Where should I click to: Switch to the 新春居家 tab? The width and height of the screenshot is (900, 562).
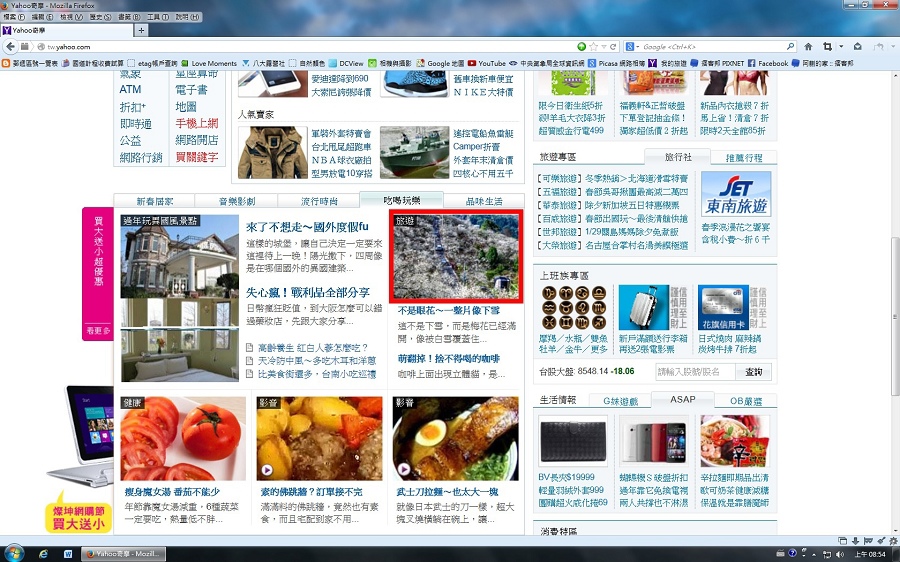click(x=154, y=201)
